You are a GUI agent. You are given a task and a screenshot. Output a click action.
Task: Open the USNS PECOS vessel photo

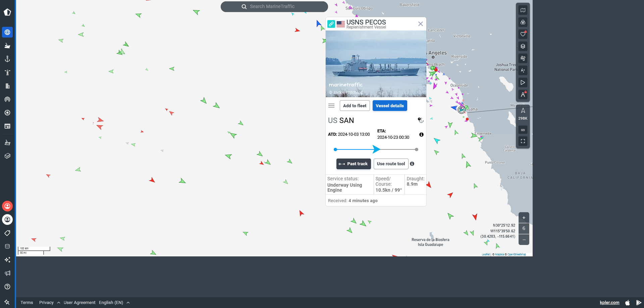point(376,64)
